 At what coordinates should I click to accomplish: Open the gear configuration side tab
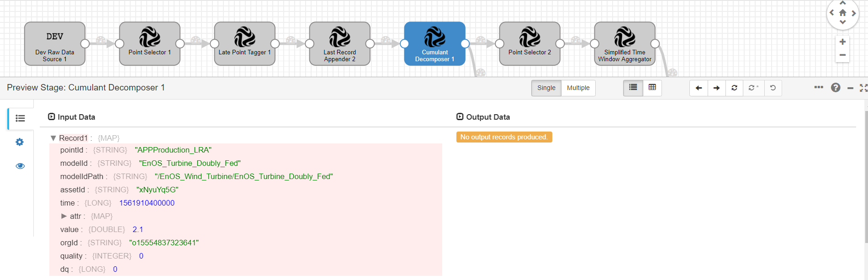(x=20, y=142)
